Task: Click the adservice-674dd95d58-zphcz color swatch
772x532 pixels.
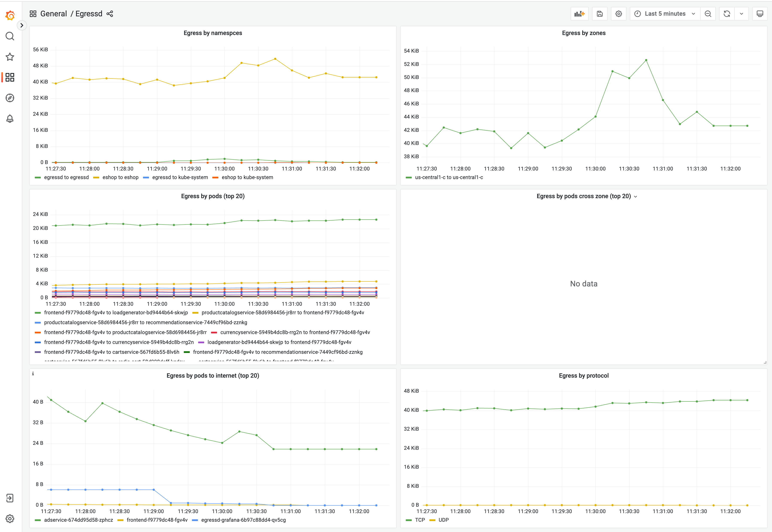Action: (38, 520)
